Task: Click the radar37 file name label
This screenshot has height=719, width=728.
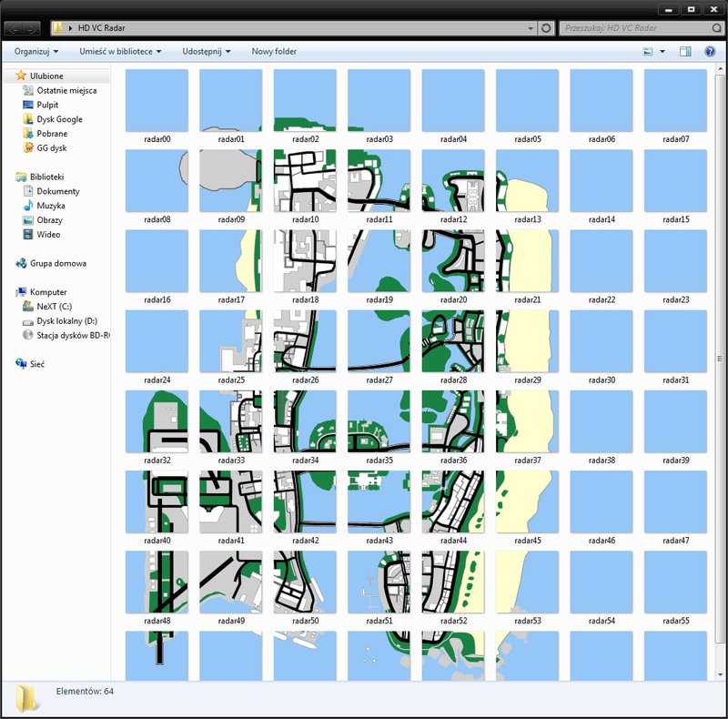Action: click(528, 461)
